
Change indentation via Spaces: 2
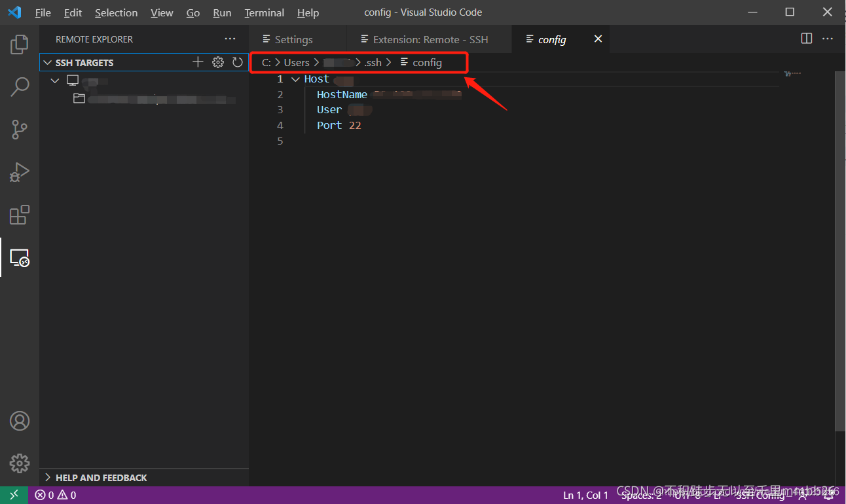tap(641, 495)
